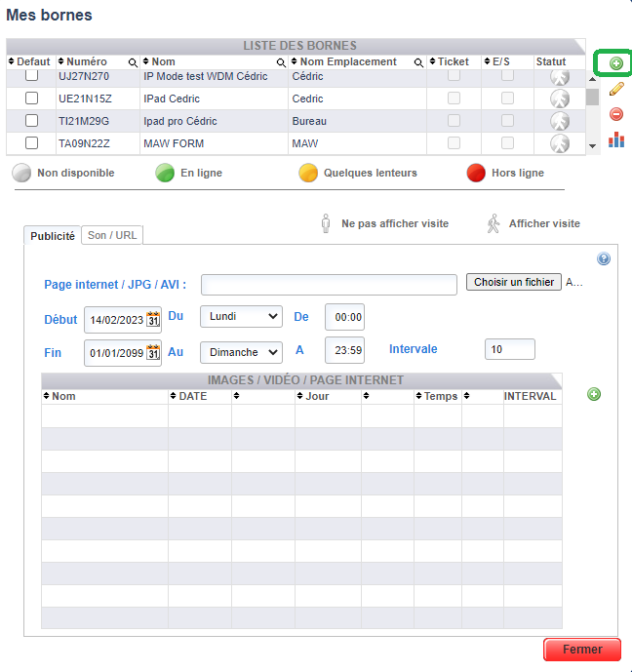Sort images table by DATE column
This screenshot has width=632, height=672.
coord(173,396)
